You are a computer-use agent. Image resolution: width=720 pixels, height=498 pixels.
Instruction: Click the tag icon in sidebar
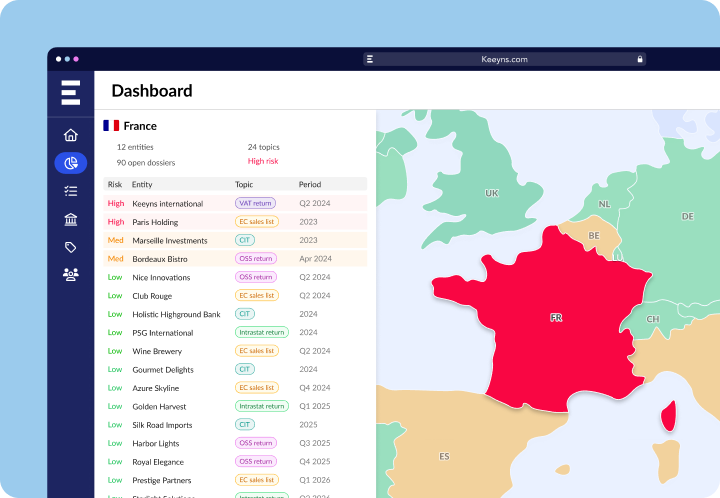(70, 247)
